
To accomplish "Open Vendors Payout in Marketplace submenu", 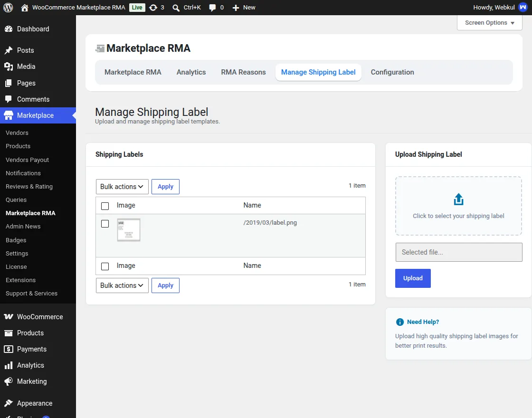I will (28, 160).
